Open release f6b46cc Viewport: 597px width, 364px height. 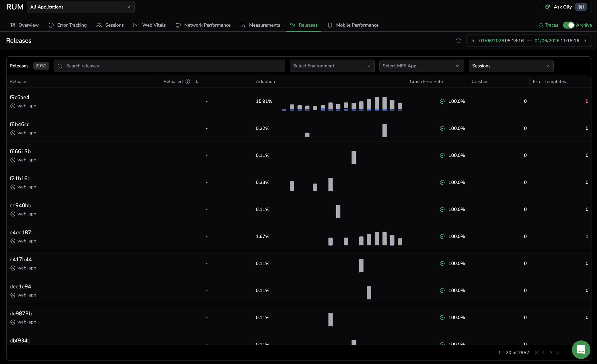click(19, 125)
